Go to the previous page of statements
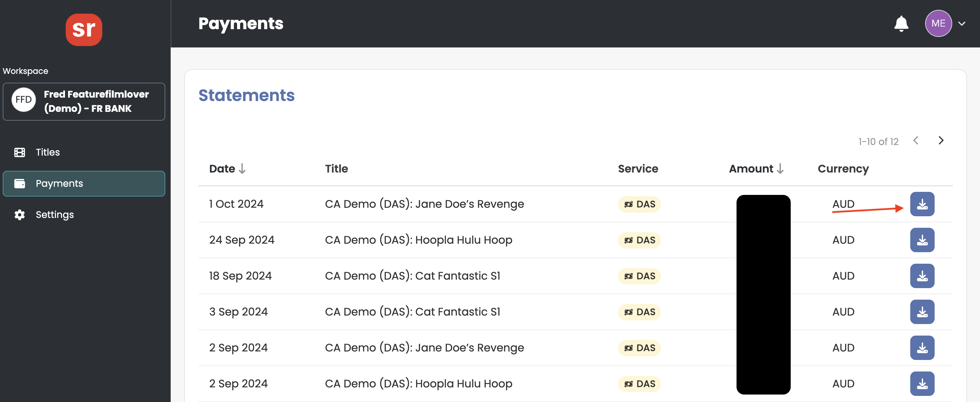Viewport: 980px width, 402px height. pos(916,140)
